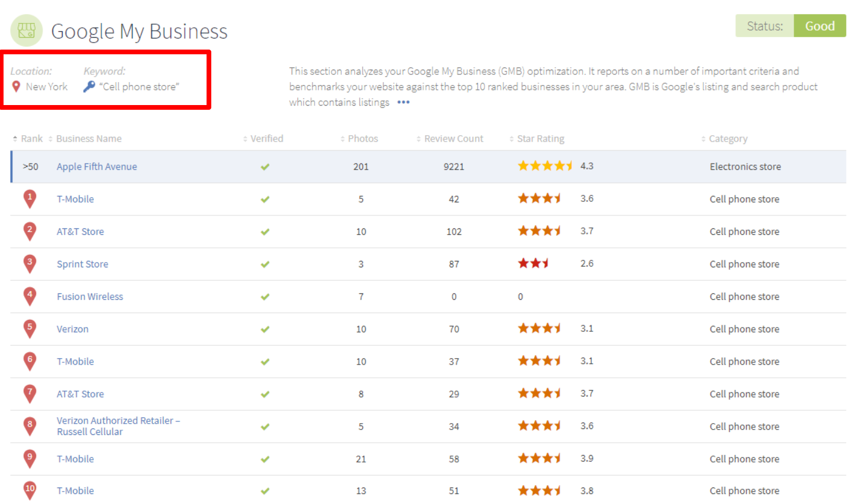Open the rank 6 T-Mobile link
851x504 pixels.
[76, 361]
